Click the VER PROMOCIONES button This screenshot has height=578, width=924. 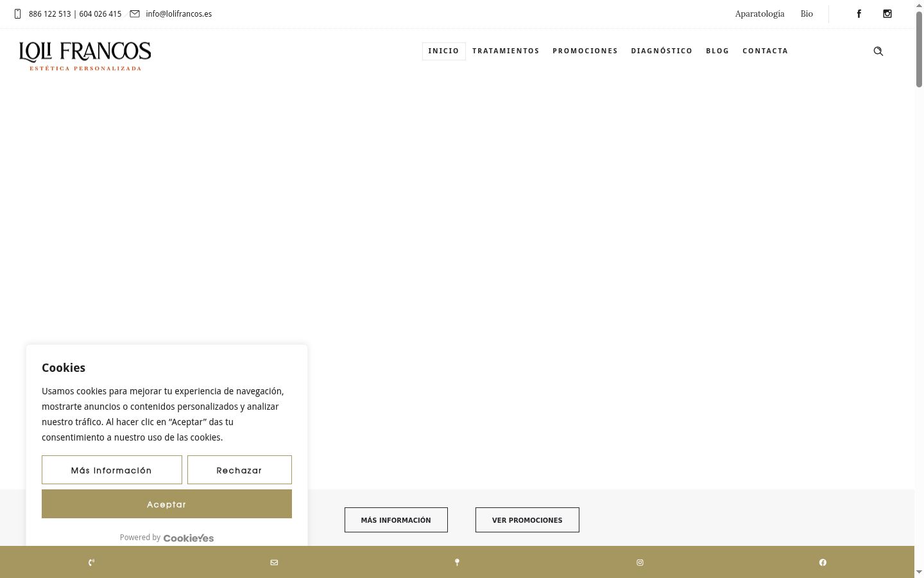tap(527, 520)
